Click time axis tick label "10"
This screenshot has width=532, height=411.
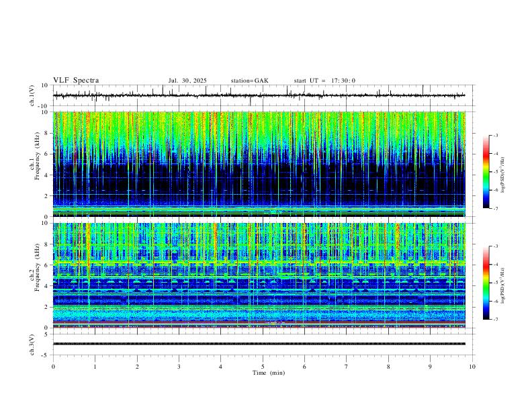pos(472,367)
